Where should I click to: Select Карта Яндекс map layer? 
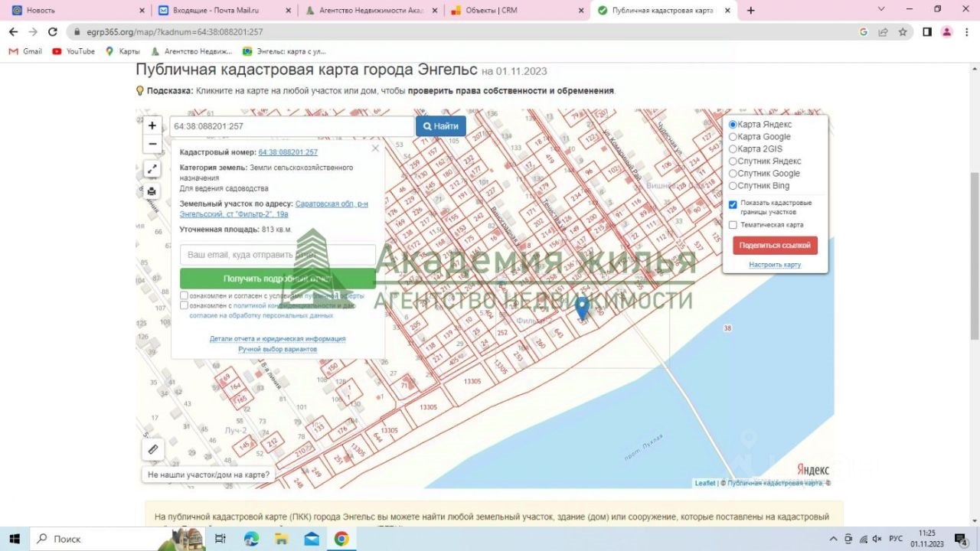click(733, 124)
